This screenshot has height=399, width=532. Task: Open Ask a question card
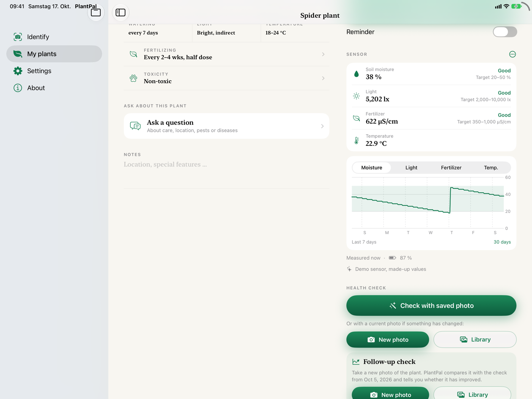click(x=226, y=126)
